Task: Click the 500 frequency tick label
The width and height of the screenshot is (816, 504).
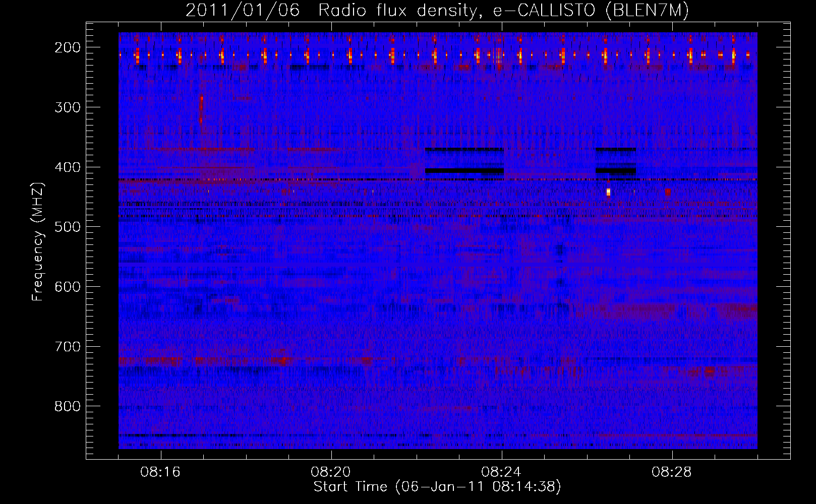Action: (x=67, y=227)
